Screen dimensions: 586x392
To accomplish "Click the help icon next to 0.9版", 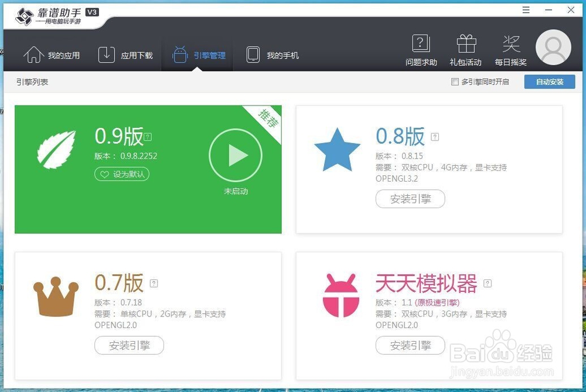I will coord(148,137).
